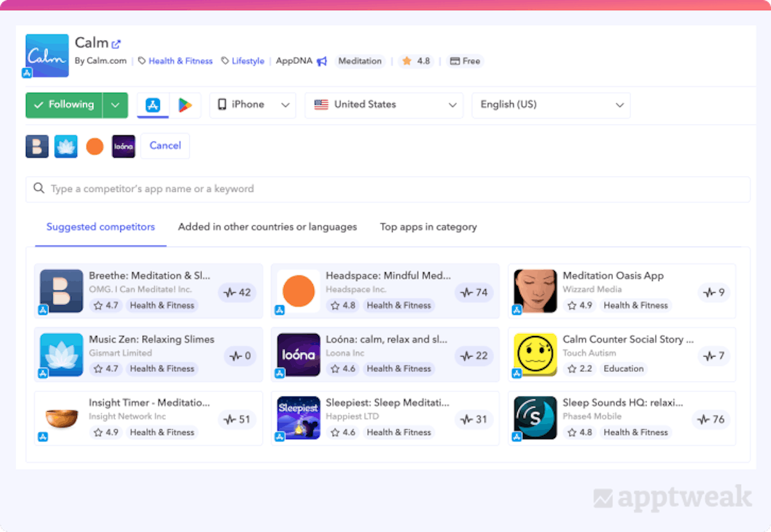Expand the Following button dropdown arrow
This screenshot has width=771, height=532.
pyautogui.click(x=115, y=105)
